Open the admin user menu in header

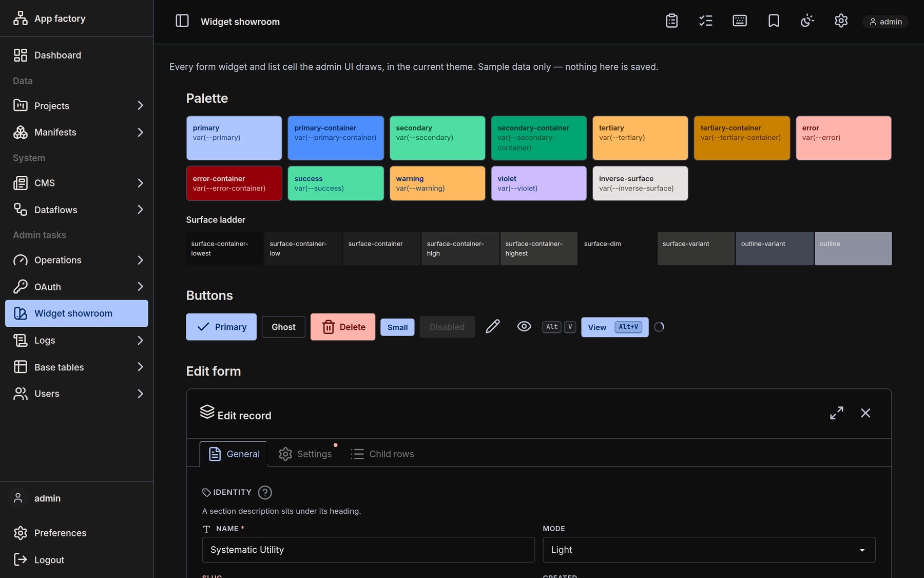885,22
